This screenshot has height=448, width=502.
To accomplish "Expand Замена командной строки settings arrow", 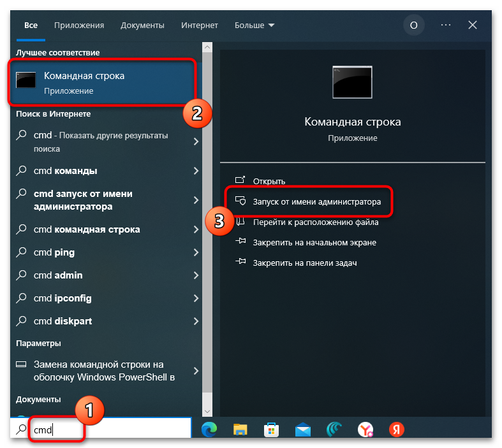I will 196,371.
